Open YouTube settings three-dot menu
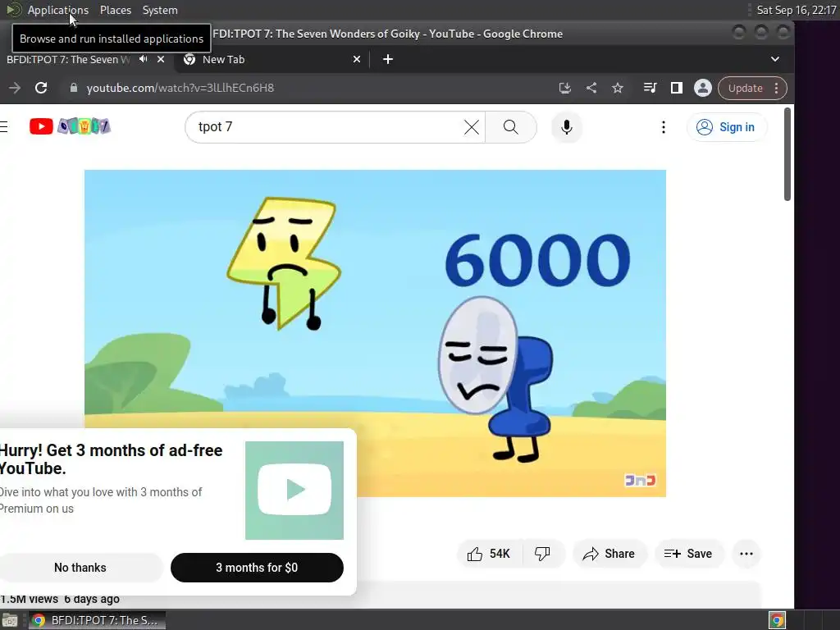 pos(663,127)
